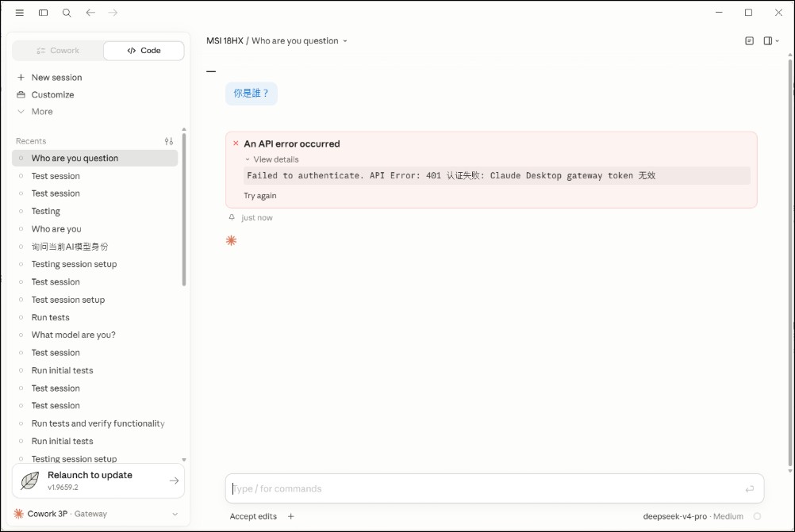Collapse the View details section
This screenshot has height=532, width=795.
click(x=272, y=159)
